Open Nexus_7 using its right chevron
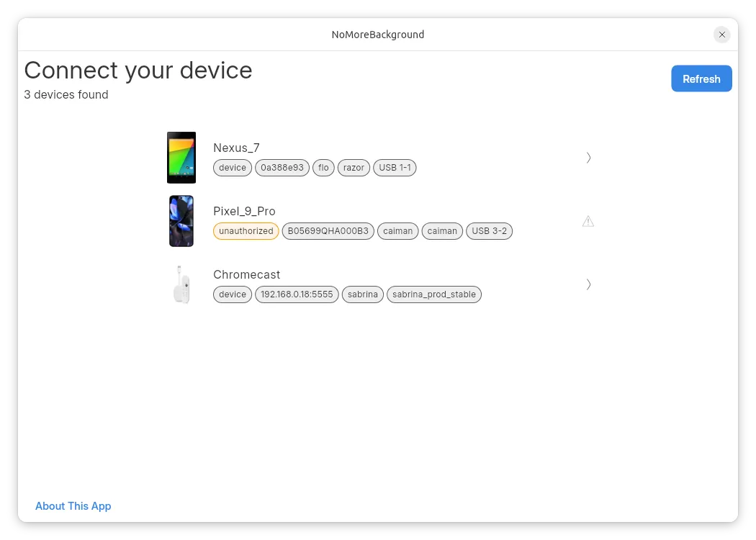 [x=588, y=158]
